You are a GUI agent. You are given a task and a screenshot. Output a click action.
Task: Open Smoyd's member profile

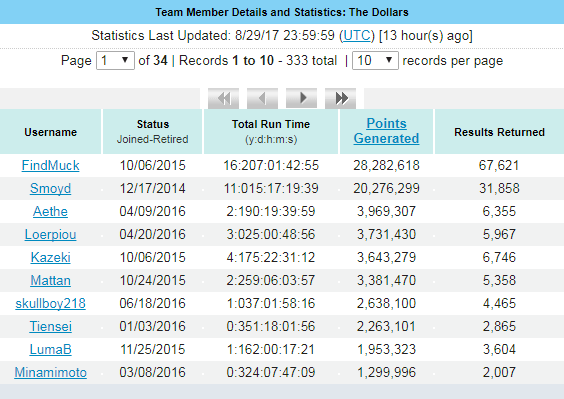pyautogui.click(x=50, y=189)
